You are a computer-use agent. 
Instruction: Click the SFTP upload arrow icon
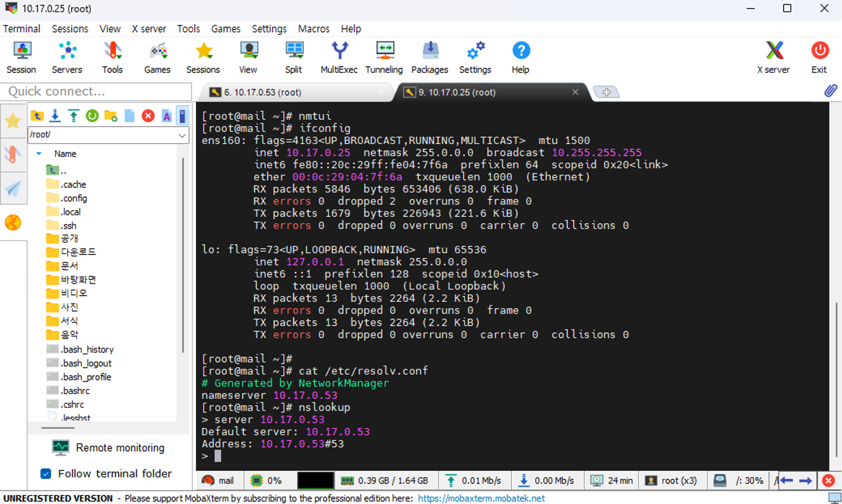pyautogui.click(x=73, y=116)
